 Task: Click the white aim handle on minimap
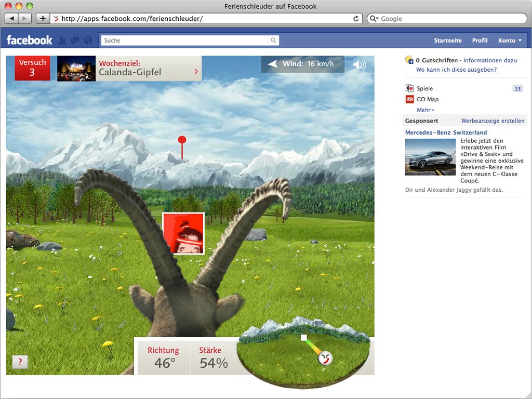coord(304,338)
